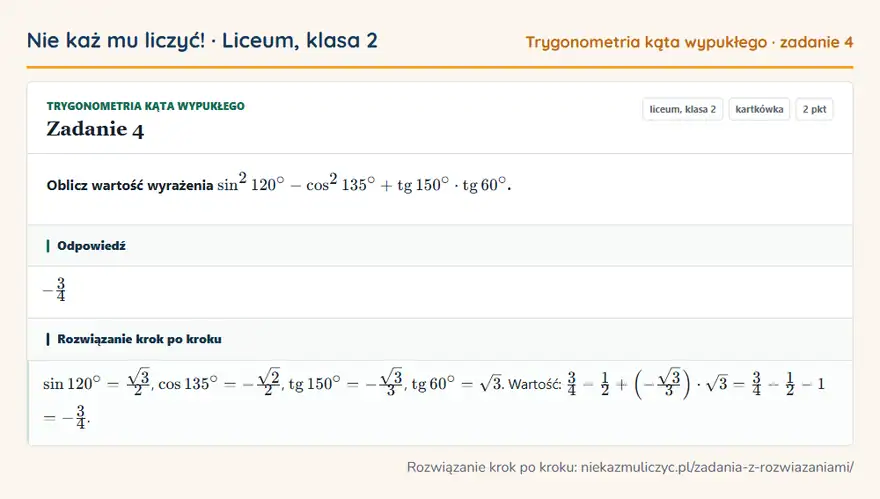Click the expression sin² 120° − cos² 135° formula

click(x=364, y=183)
